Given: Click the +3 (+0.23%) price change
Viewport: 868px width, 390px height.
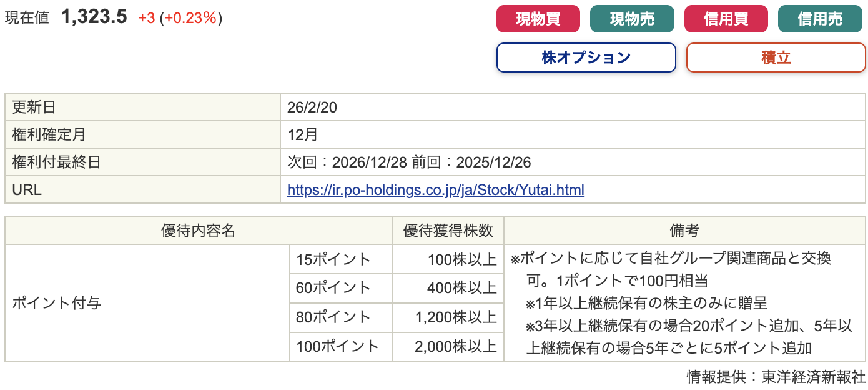Looking at the screenshot, I should coord(180,18).
